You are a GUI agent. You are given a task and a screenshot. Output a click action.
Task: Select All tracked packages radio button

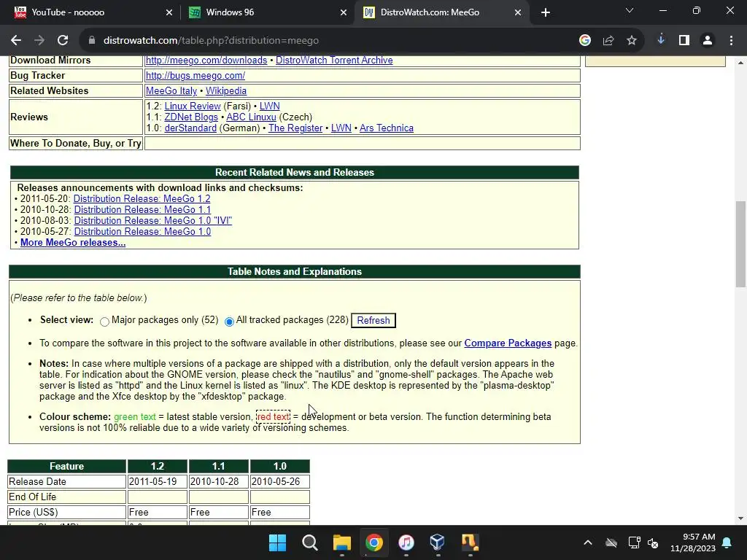coord(229,322)
